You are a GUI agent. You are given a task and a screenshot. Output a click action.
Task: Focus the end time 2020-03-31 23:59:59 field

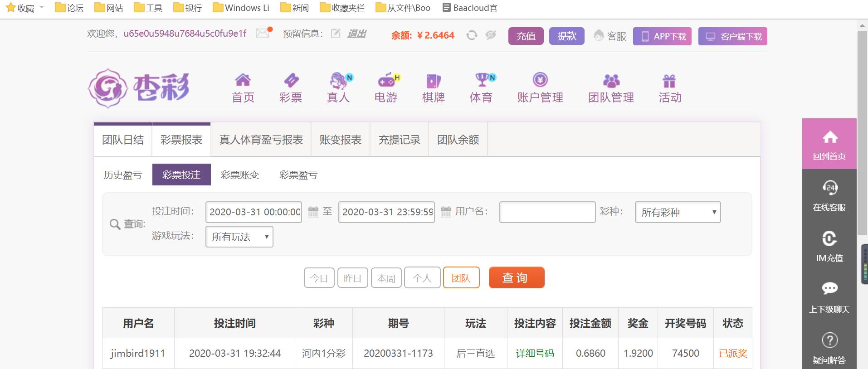[x=387, y=212]
